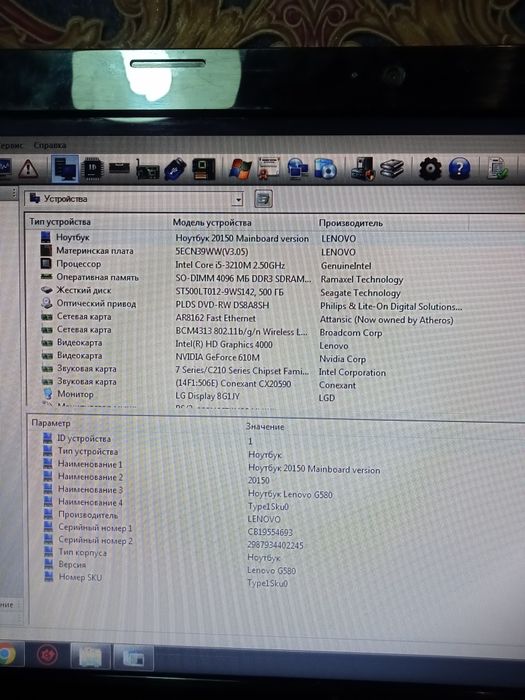Click the value Ноутбук Lenovo G580
Image resolution: width=525 pixels, height=700 pixels.
point(290,494)
